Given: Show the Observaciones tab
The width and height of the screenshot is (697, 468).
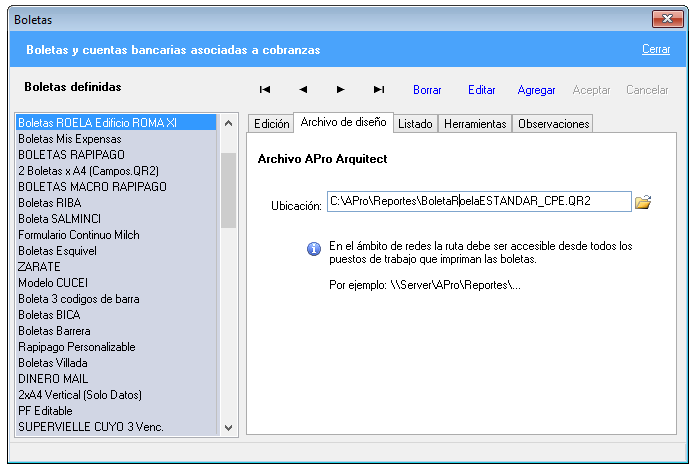Looking at the screenshot, I should point(552,124).
